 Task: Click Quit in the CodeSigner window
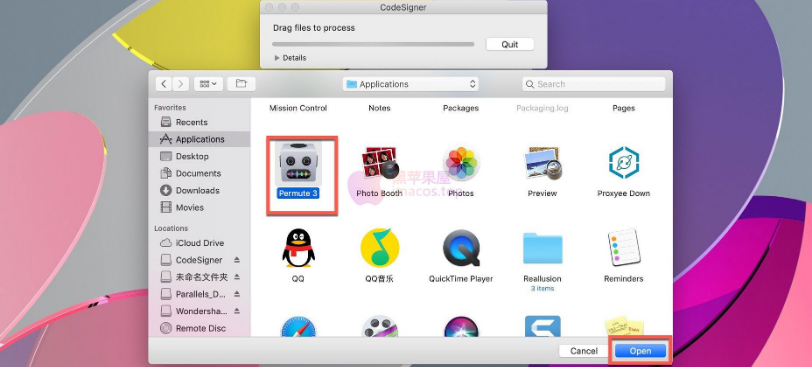510,45
